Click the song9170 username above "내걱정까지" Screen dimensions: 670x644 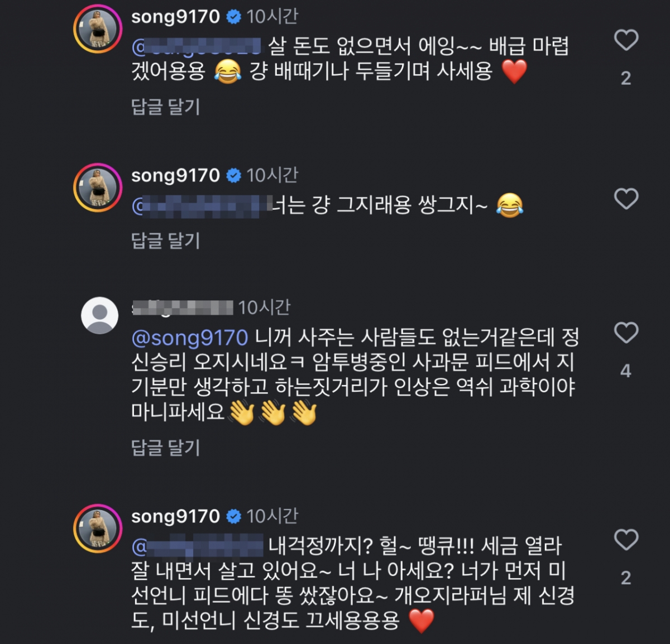click(x=175, y=516)
